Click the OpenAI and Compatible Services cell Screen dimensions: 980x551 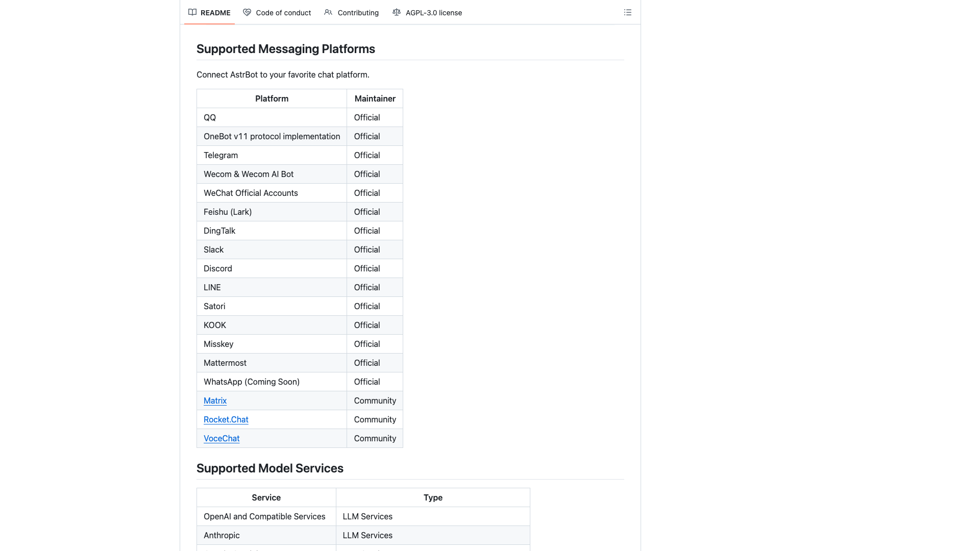pos(266,516)
